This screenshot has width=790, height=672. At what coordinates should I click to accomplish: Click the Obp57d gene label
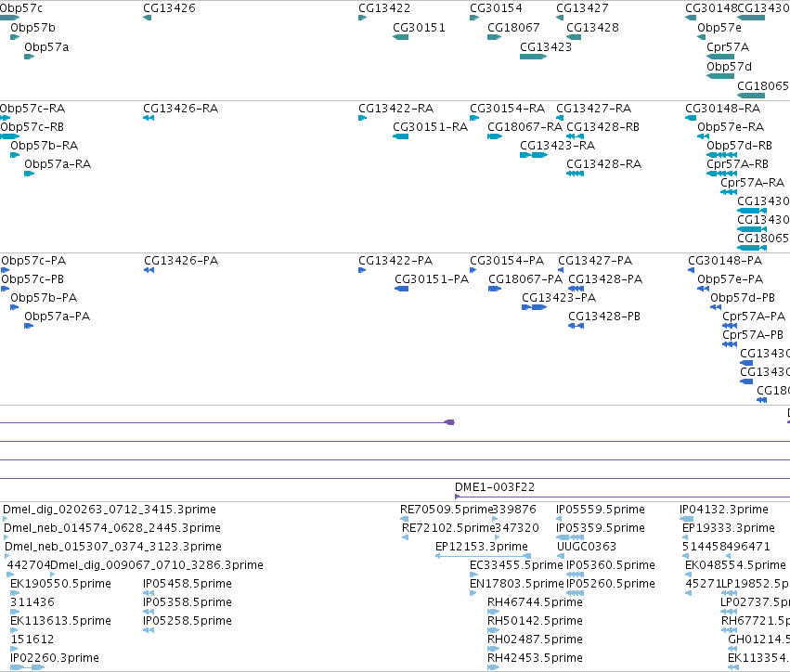729,67
